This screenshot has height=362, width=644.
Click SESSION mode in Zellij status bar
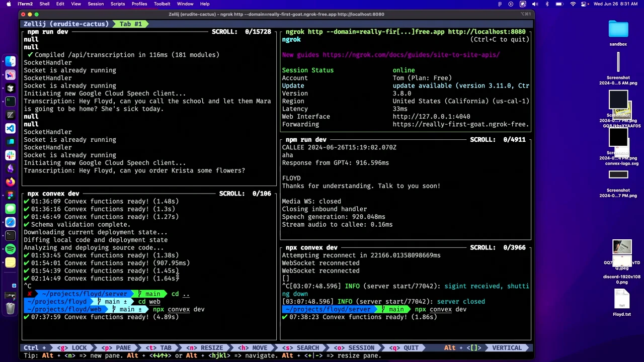[x=355, y=348]
